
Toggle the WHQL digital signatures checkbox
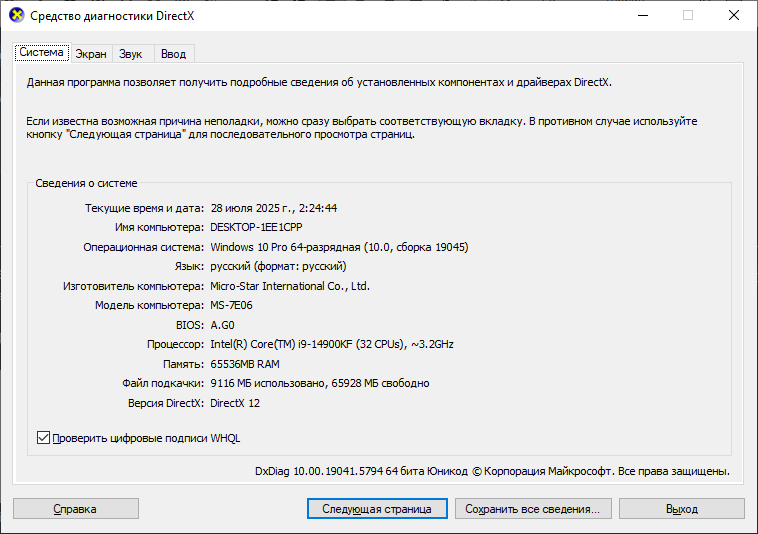click(x=43, y=437)
